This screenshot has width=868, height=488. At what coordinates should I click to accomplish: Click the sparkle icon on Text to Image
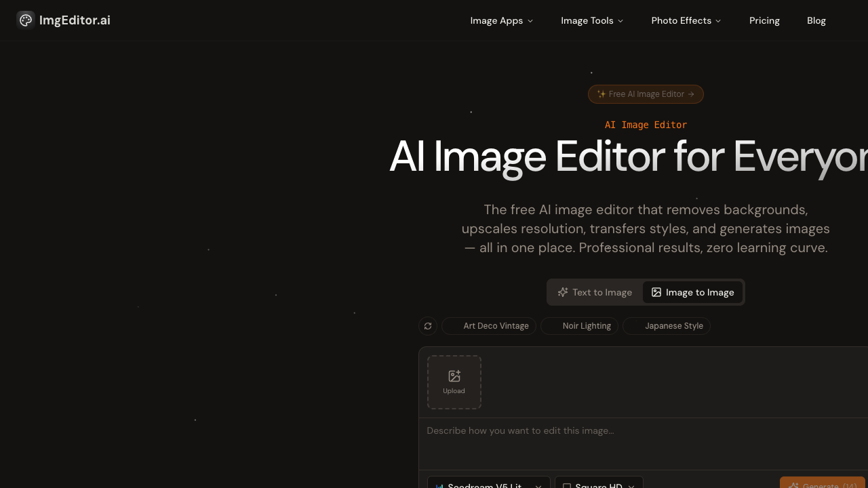click(x=563, y=292)
